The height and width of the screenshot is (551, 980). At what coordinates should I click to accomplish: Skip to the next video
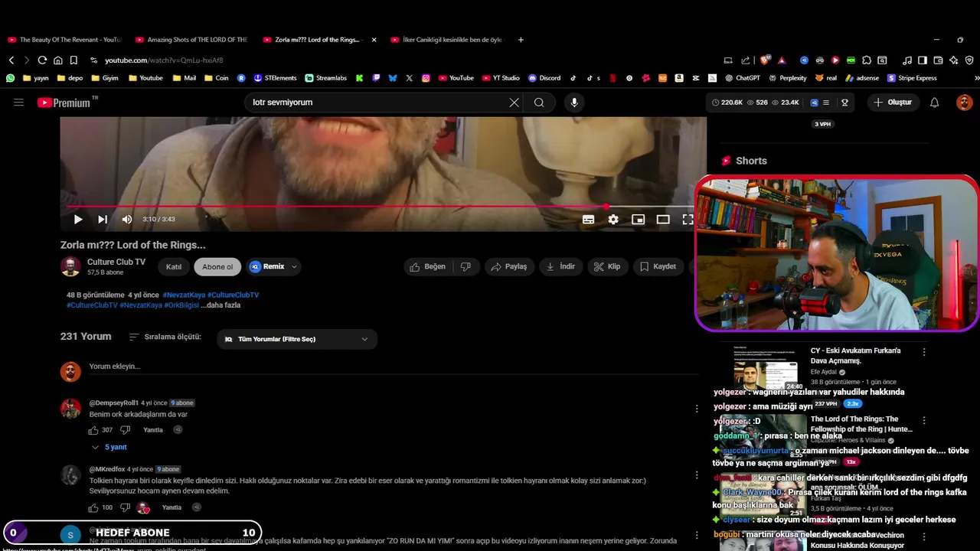[x=103, y=219]
